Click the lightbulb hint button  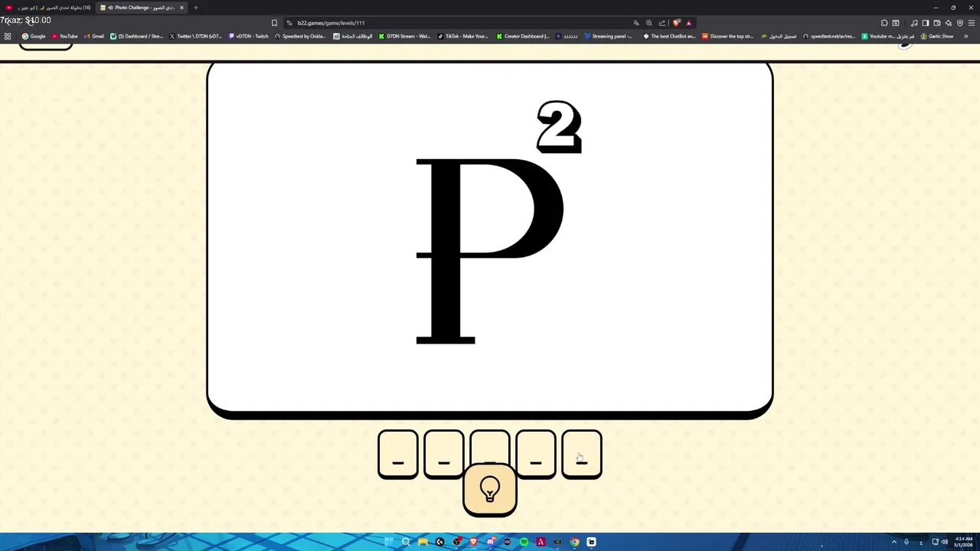pos(490,490)
